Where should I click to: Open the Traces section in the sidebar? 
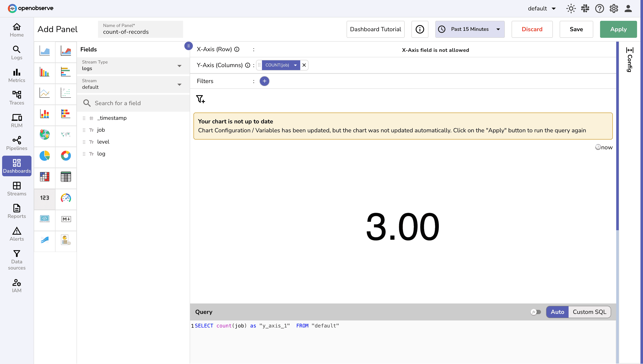[17, 97]
